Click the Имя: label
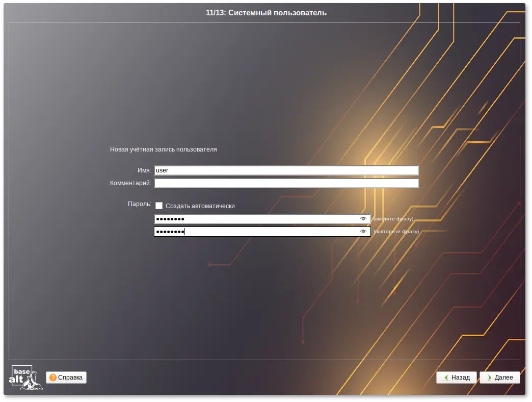Screen dimensions: 532x402 click(144, 170)
